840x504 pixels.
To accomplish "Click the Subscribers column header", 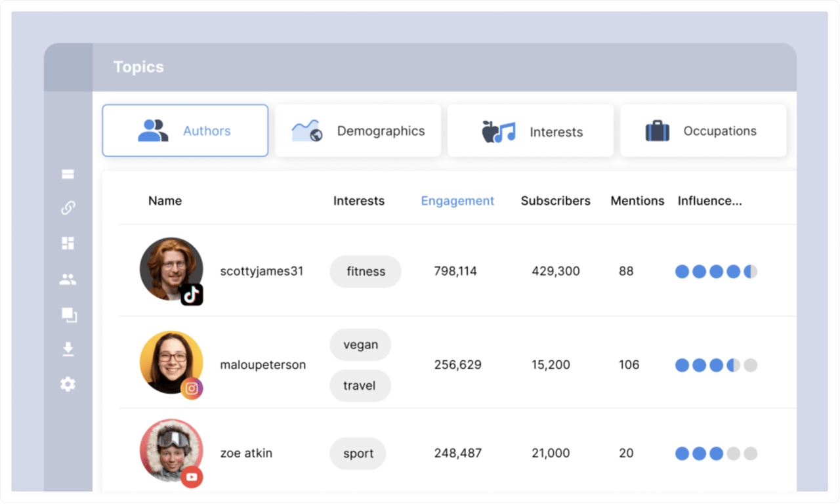I will [x=555, y=201].
